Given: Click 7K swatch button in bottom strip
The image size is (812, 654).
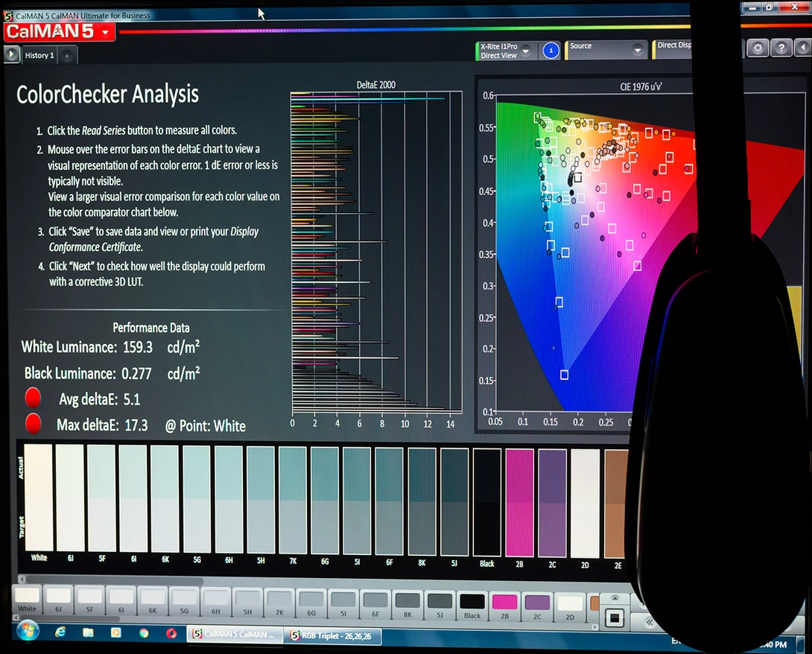Looking at the screenshot, I should point(279,604).
